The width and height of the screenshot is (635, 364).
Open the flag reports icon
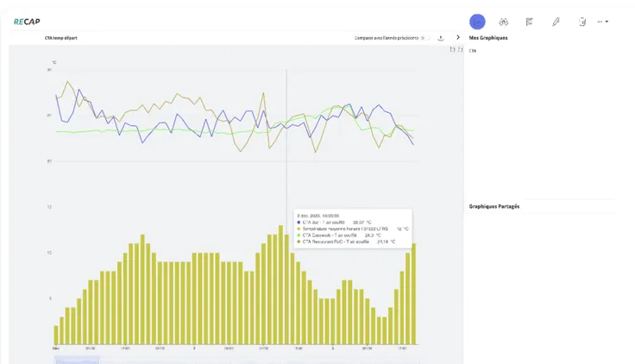[529, 22]
